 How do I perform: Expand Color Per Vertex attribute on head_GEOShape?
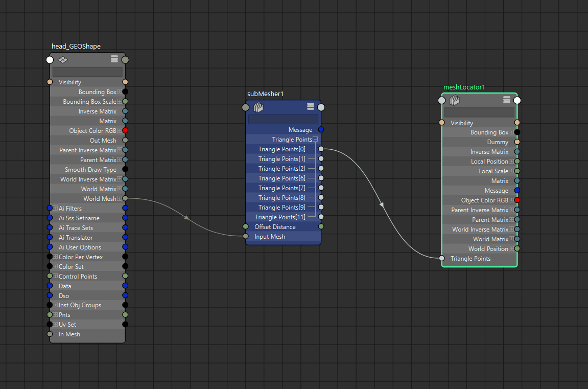point(56,257)
